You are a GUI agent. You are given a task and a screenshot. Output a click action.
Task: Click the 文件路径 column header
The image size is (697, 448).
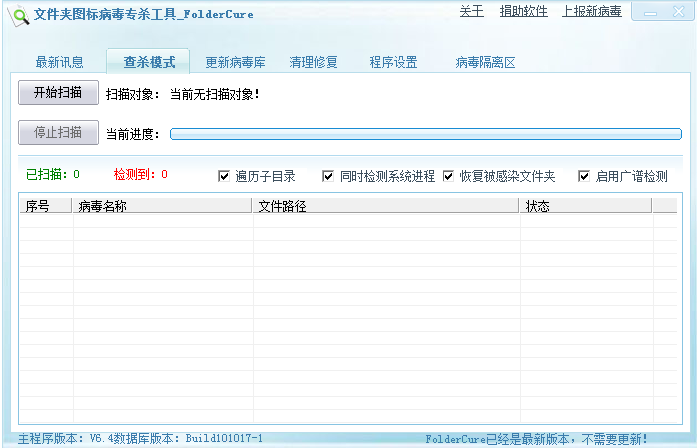(x=384, y=206)
